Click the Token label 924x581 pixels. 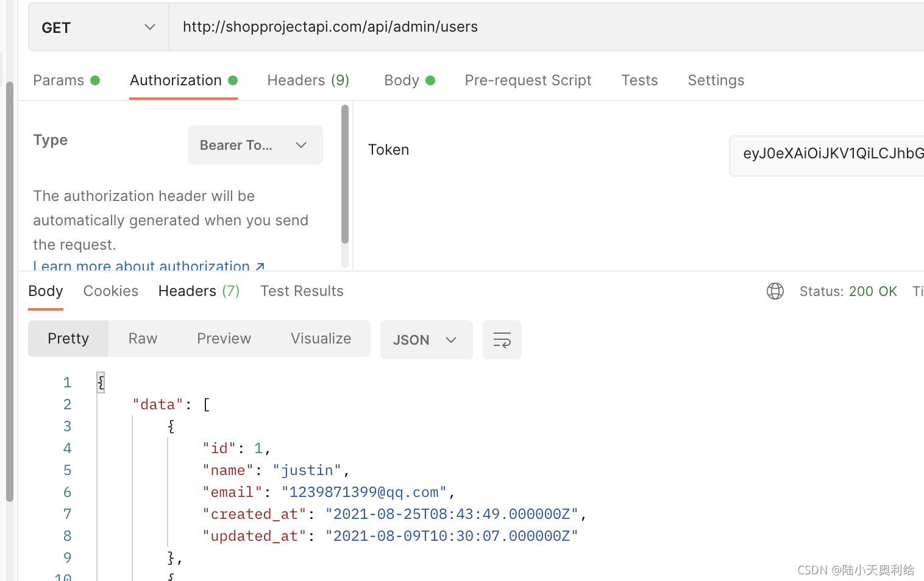[388, 150]
